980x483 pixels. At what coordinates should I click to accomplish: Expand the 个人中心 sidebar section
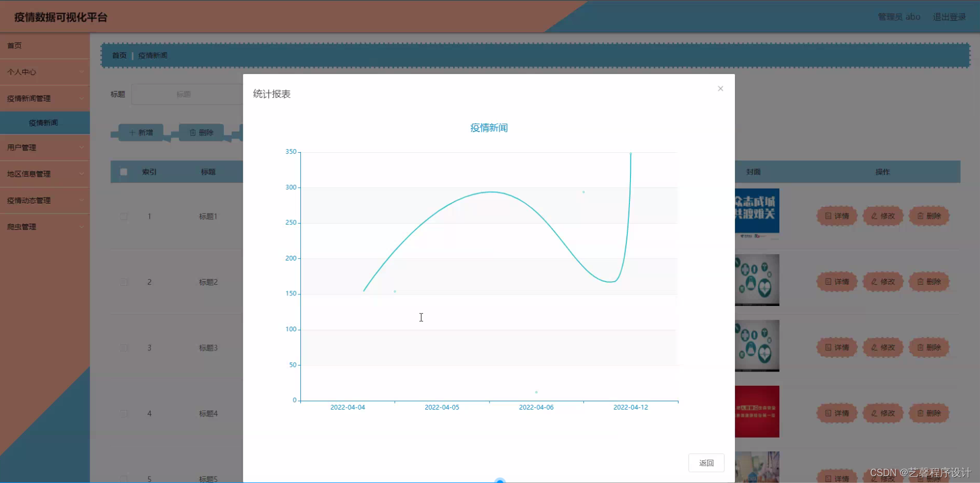tap(45, 72)
